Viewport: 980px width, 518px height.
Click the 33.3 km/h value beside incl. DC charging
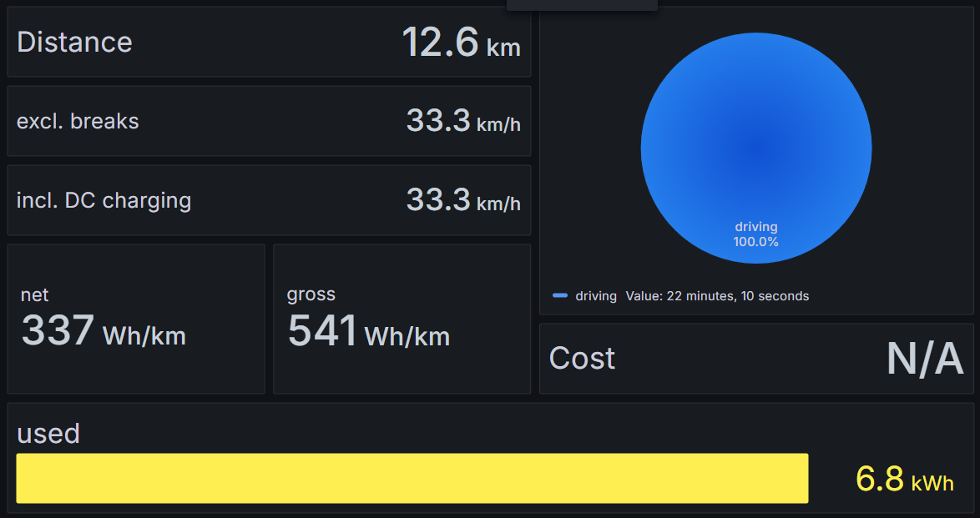[463, 200]
